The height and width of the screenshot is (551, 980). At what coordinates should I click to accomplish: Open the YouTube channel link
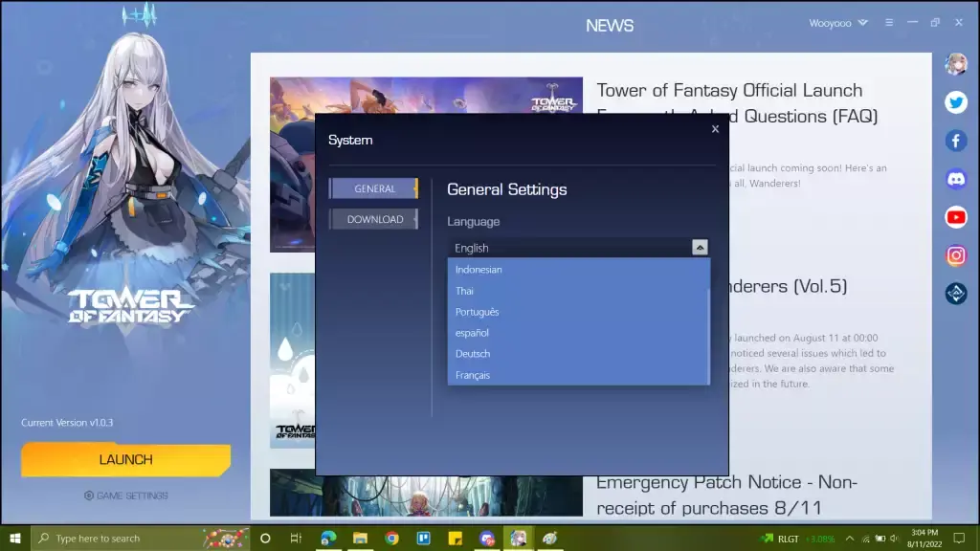click(956, 217)
